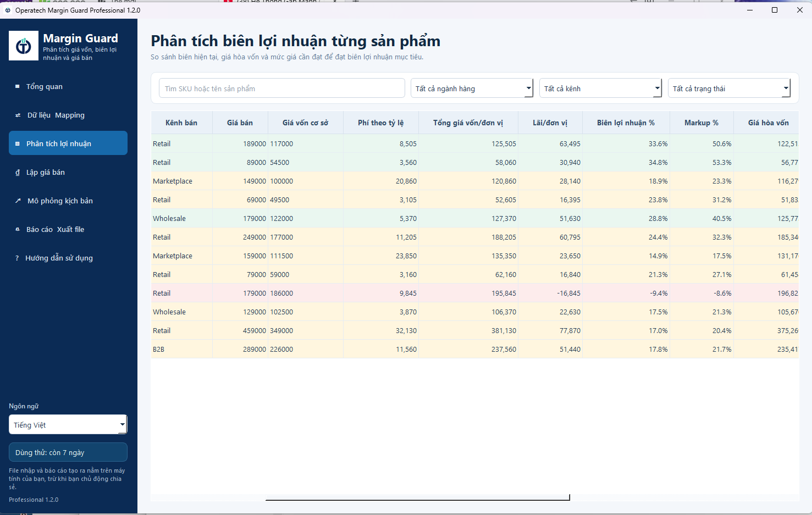Click the Báo cáo Xuất file icon

[18, 229]
